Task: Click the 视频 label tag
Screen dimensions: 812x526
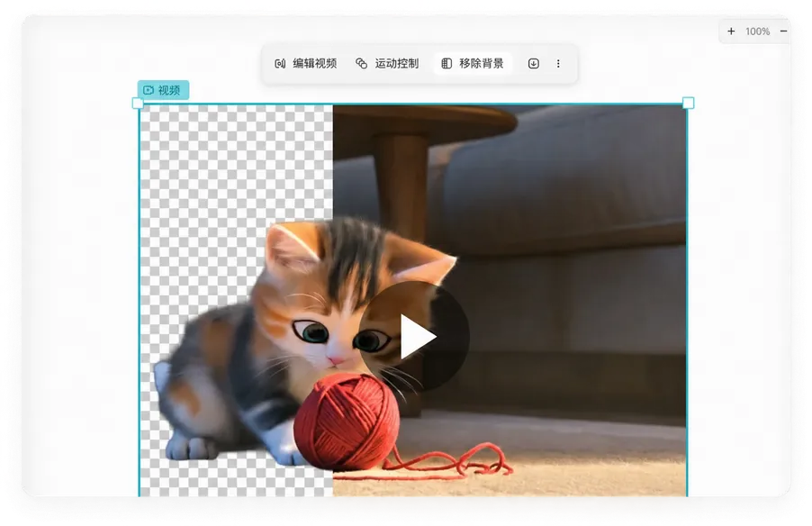Action: pyautogui.click(x=163, y=90)
